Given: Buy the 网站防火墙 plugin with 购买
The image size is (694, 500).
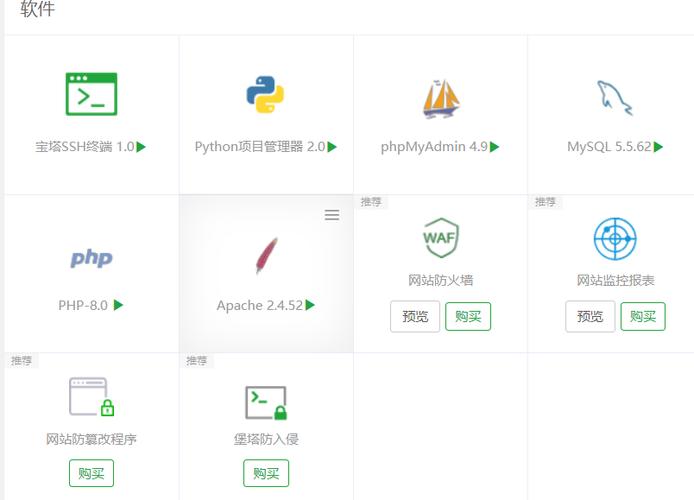Looking at the screenshot, I should 468,316.
